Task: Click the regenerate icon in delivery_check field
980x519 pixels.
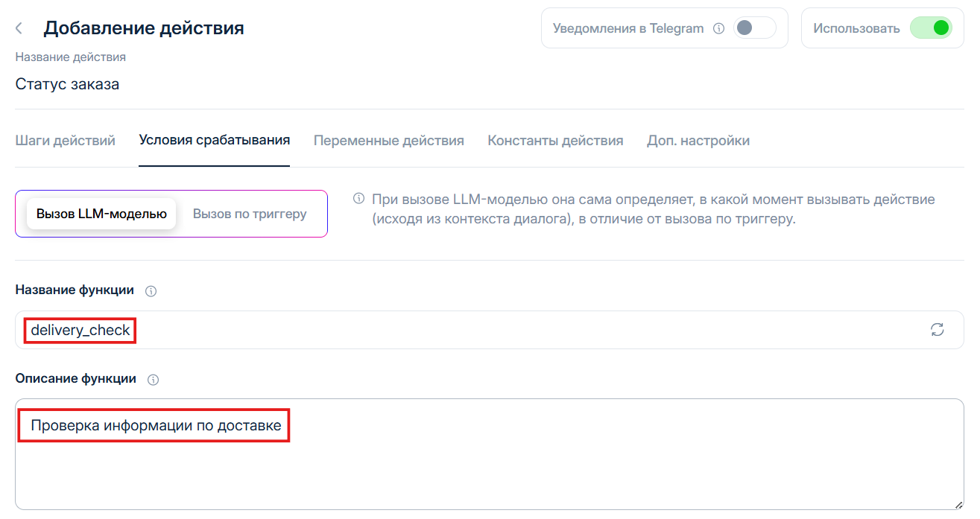Action: pos(937,330)
